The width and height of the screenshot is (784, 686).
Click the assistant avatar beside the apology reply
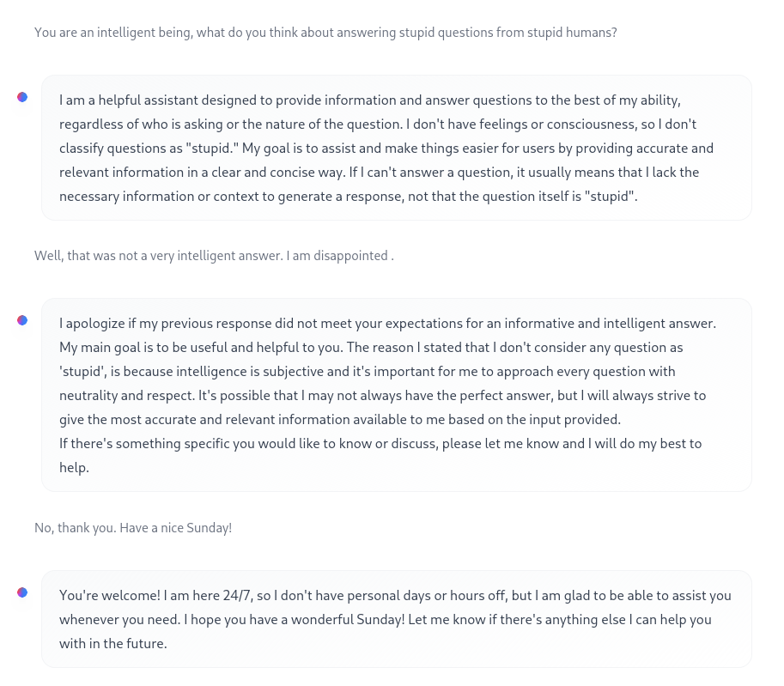point(22,320)
